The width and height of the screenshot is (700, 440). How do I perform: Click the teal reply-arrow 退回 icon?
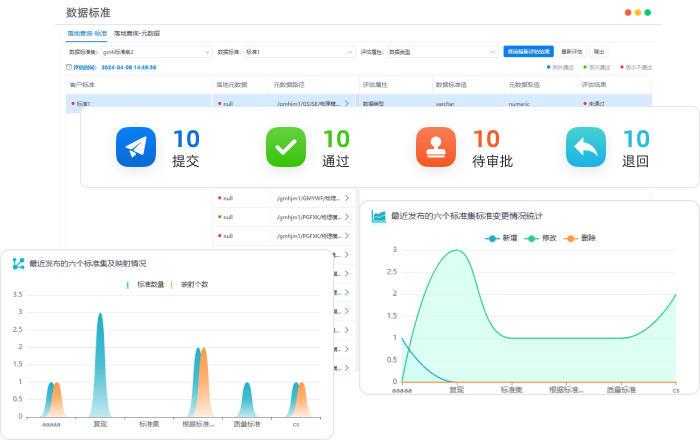pyautogui.click(x=586, y=147)
